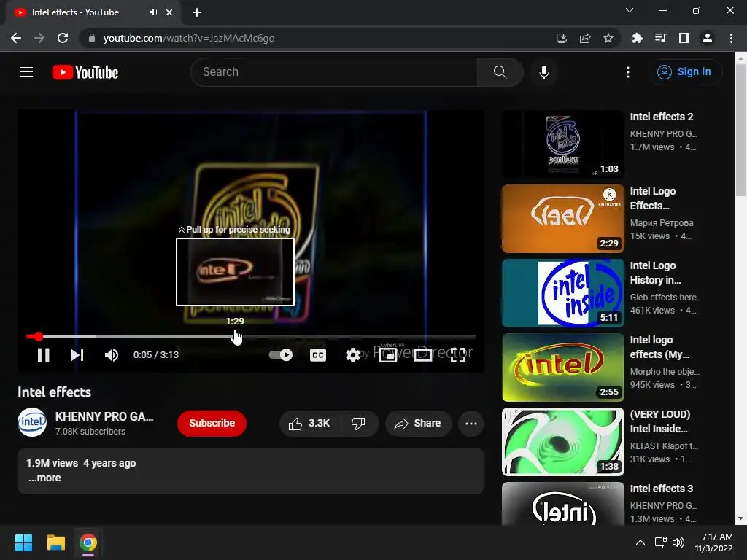The height and width of the screenshot is (560, 747).
Task: Click the address bar URL
Action: (189, 38)
